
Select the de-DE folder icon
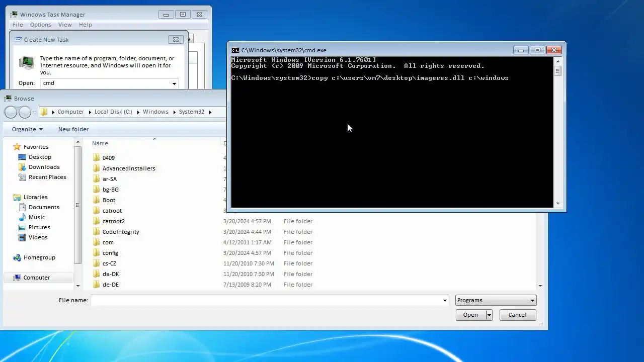97,285
